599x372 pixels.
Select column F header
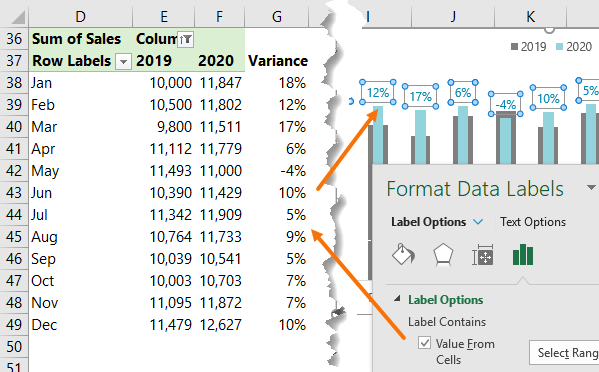pyautogui.click(x=219, y=16)
